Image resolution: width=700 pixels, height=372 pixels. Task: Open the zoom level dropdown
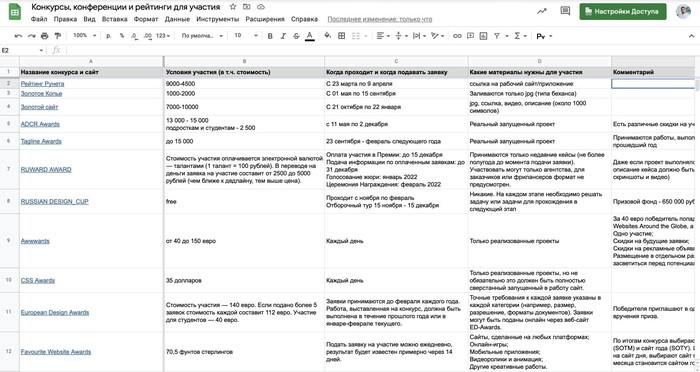click(84, 36)
